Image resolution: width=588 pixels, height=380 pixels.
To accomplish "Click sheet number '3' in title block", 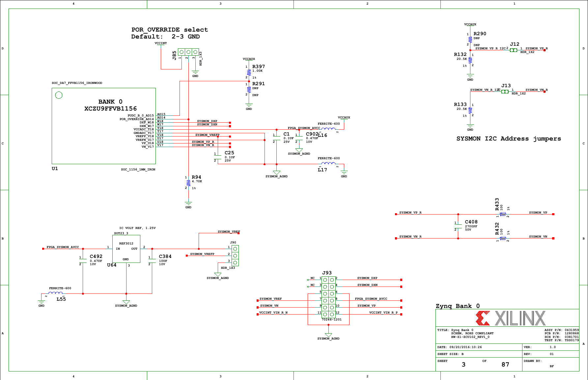I will point(463,365).
